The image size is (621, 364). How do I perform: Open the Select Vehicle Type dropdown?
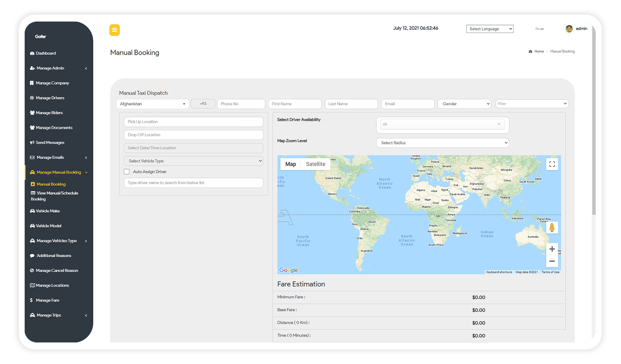tap(193, 161)
